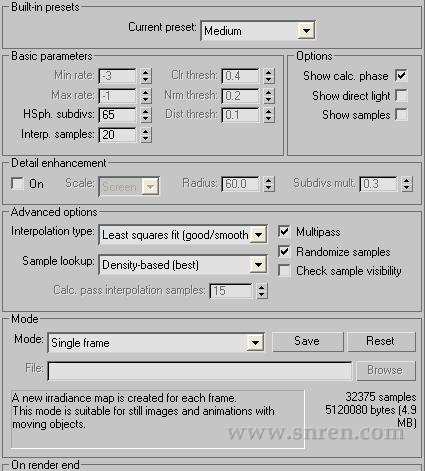
Task: Disable the Multipass checkbox
Action: pyautogui.click(x=284, y=232)
